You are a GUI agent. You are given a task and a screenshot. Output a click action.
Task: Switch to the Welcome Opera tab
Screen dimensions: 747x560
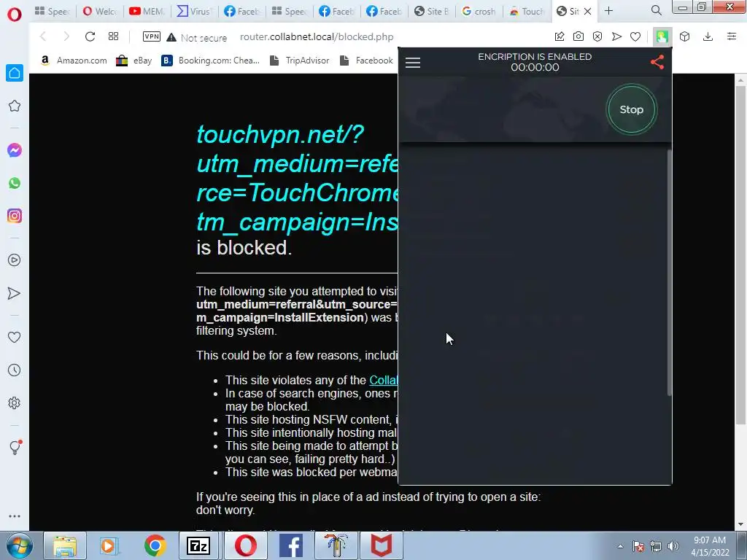(99, 11)
